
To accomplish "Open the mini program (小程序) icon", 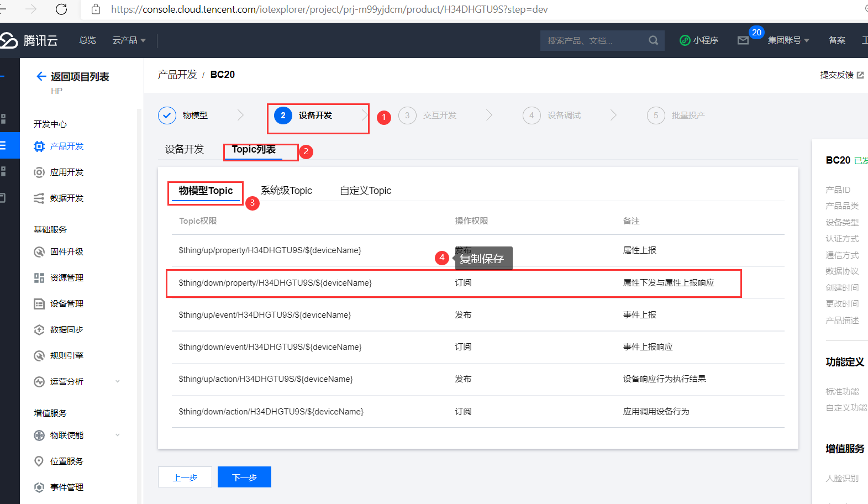I will pos(685,40).
